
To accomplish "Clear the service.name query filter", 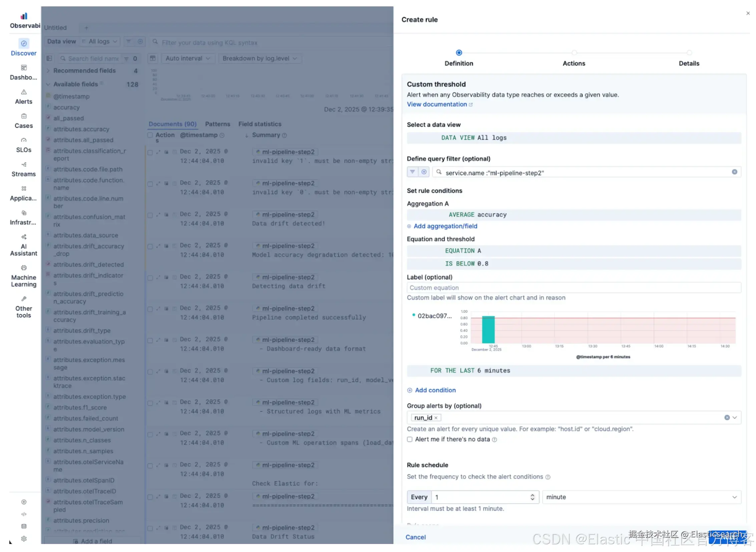I will [734, 172].
